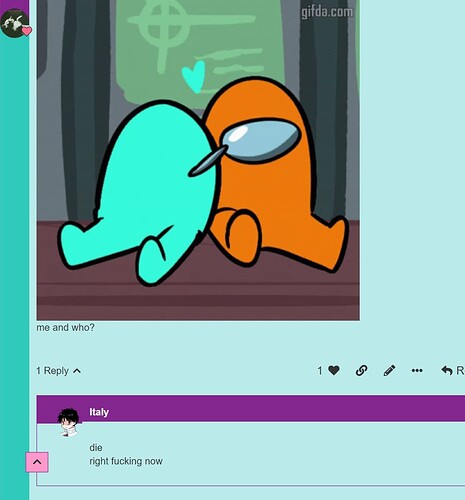Select the reply text 'die'
Image resolution: width=465 pixels, height=500 pixels.
point(96,447)
